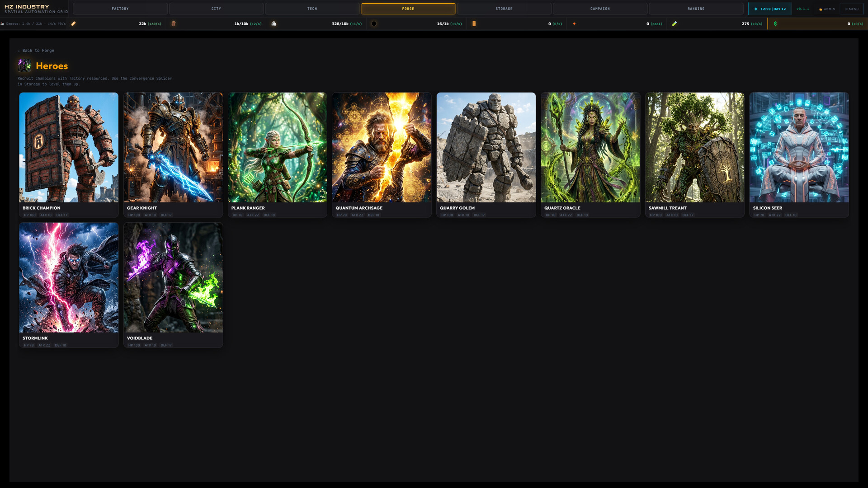Viewport: 868px width, 488px height.
Task: Click the 12:59 Day 12 clock display
Action: (x=770, y=9)
